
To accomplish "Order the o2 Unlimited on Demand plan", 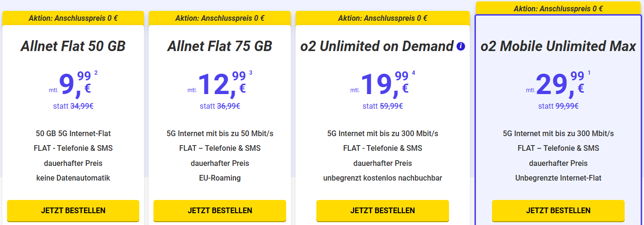I will tap(382, 210).
